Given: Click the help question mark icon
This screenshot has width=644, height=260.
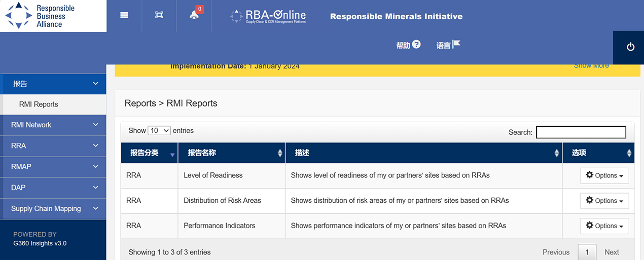Looking at the screenshot, I should click(416, 44).
